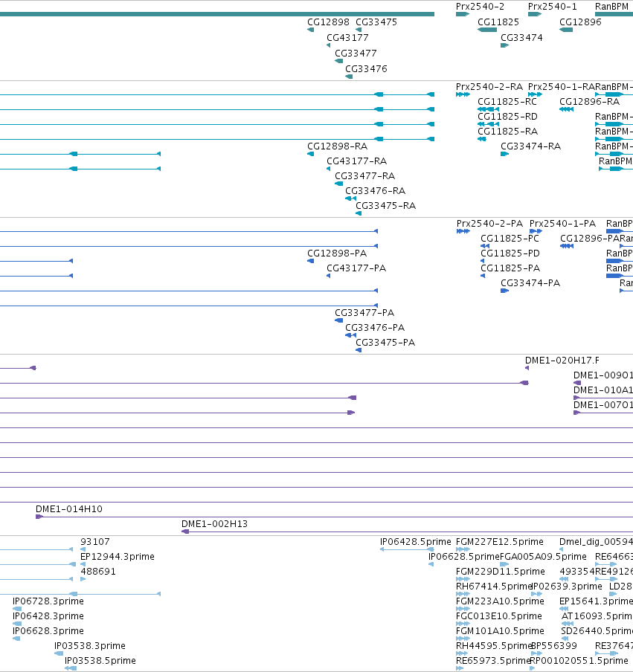This screenshot has width=633, height=672.
Task: Click the CG33474-RA transcript label
Action: 531,146
